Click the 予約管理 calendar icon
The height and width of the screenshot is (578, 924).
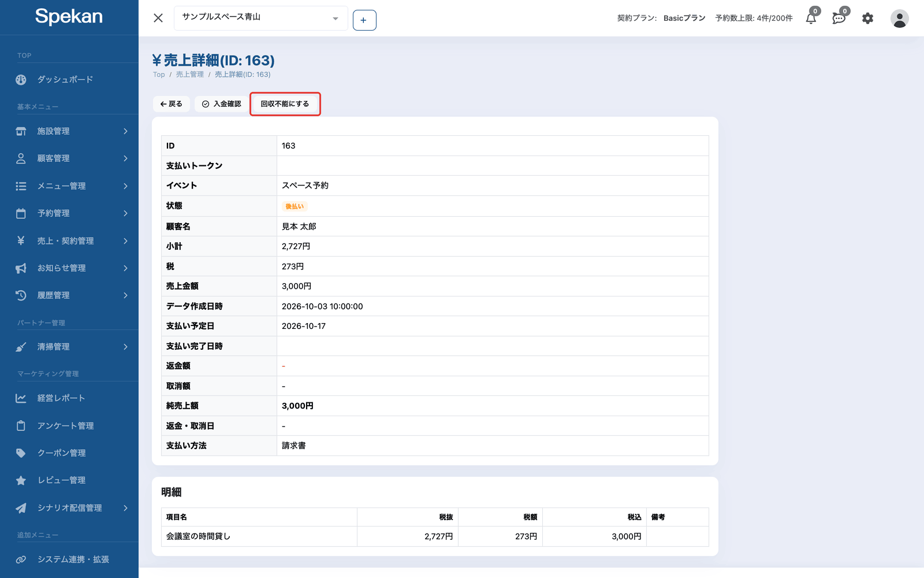(21, 213)
